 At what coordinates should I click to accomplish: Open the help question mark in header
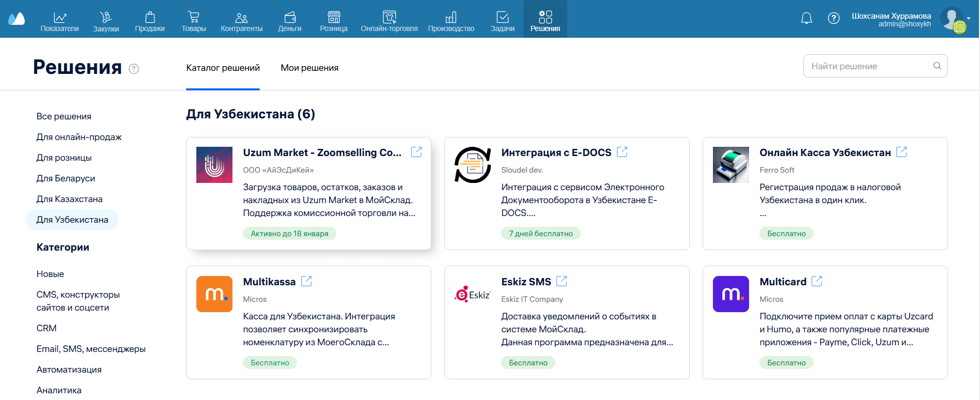pyautogui.click(x=834, y=19)
